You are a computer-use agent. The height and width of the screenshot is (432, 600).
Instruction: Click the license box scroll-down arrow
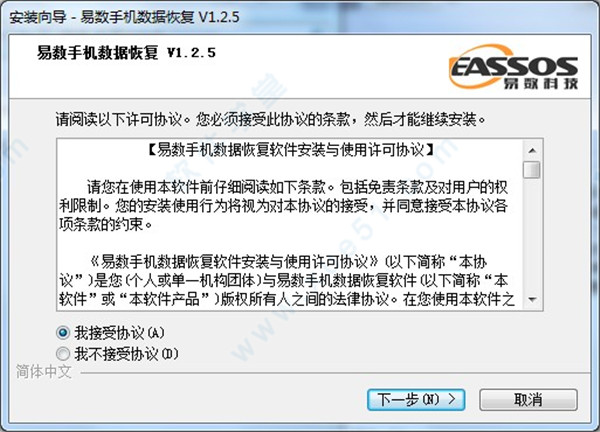(x=532, y=299)
